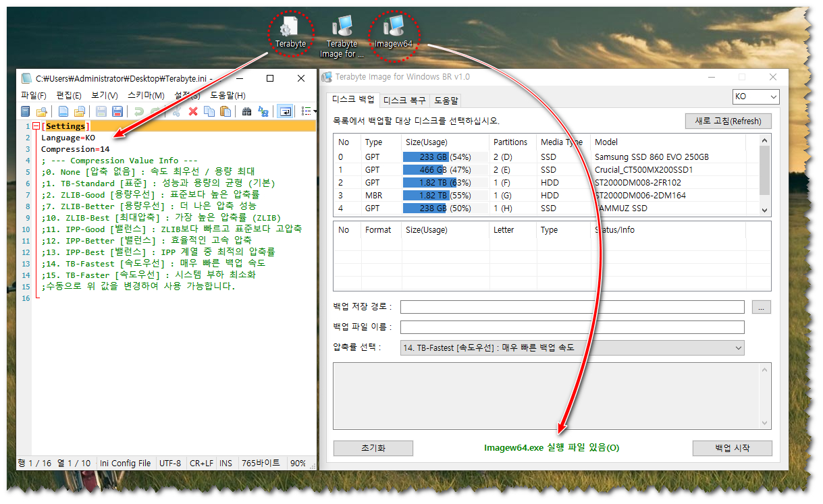Image resolution: width=823 pixels, height=504 pixels.
Task: Click Ini Config File in status bar
Action: point(126,464)
